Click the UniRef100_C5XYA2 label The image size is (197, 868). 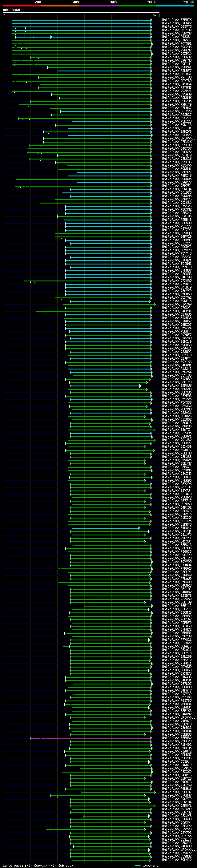(x=176, y=297)
